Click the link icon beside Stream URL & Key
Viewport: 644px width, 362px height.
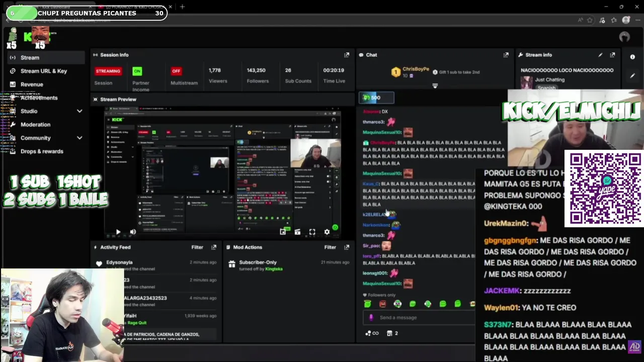click(x=13, y=71)
